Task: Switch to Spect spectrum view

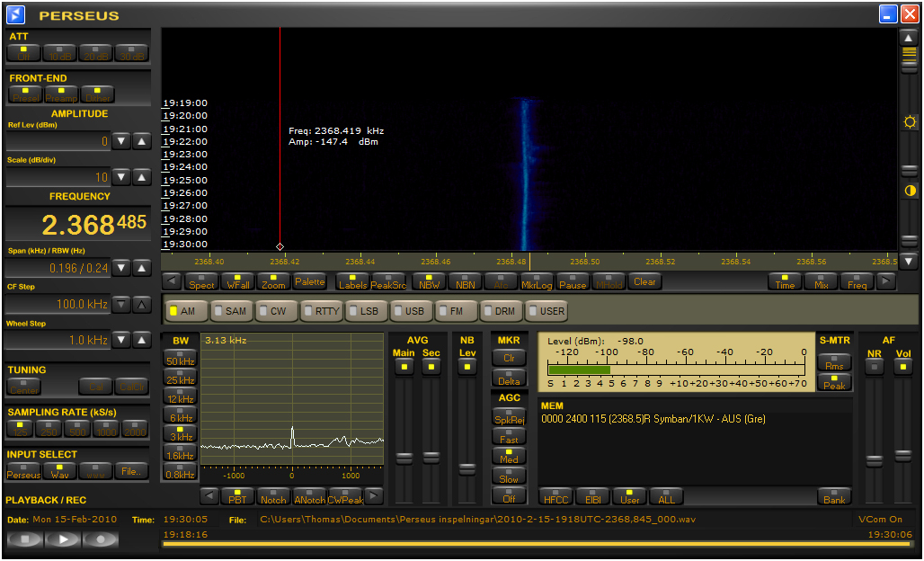Action: (201, 281)
